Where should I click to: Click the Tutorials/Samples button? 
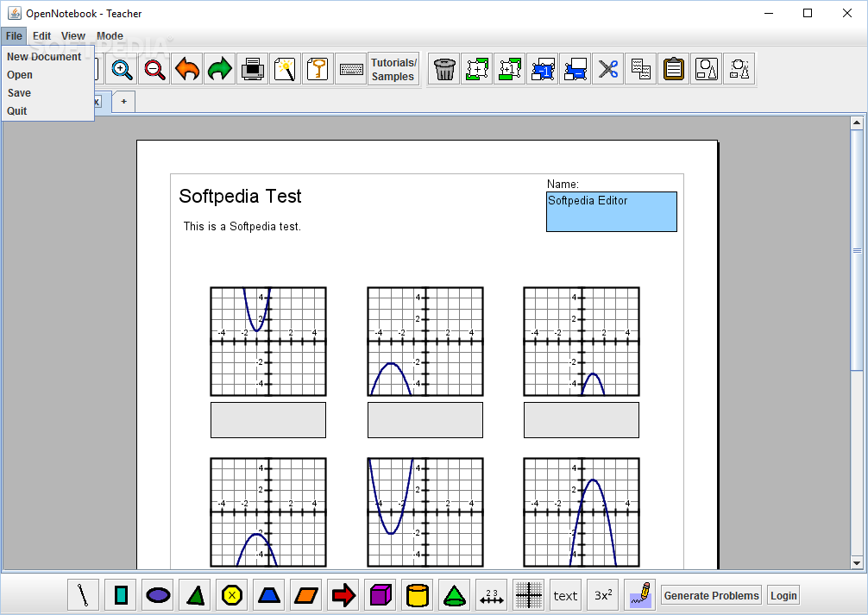[x=393, y=69]
